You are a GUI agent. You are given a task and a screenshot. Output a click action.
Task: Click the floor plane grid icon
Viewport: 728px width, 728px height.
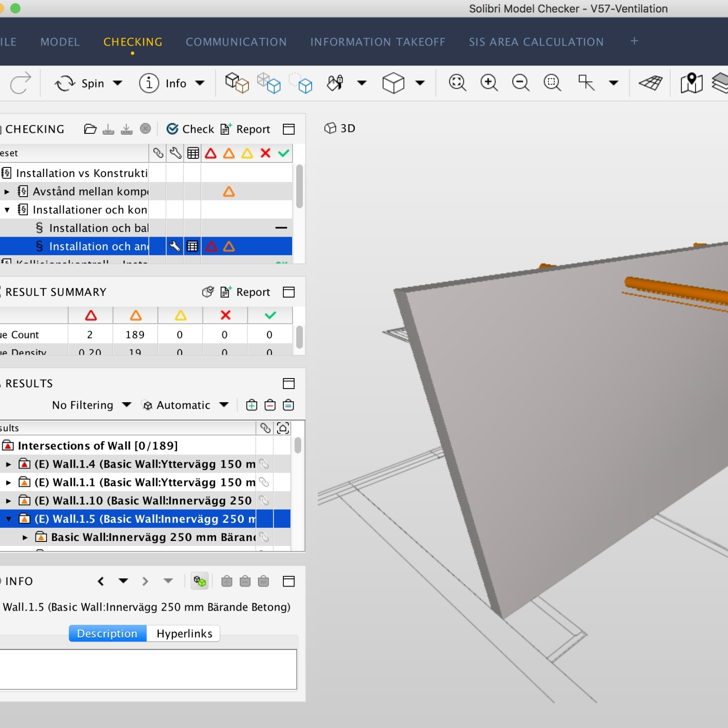[651, 83]
